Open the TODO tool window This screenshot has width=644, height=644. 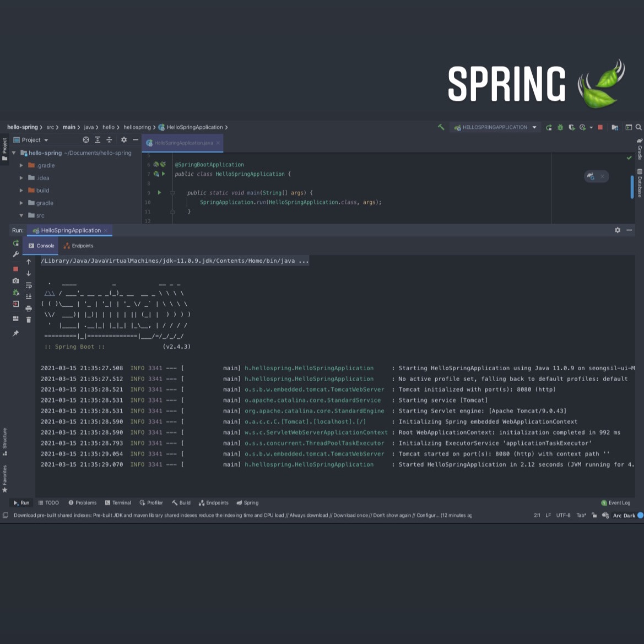(x=48, y=503)
